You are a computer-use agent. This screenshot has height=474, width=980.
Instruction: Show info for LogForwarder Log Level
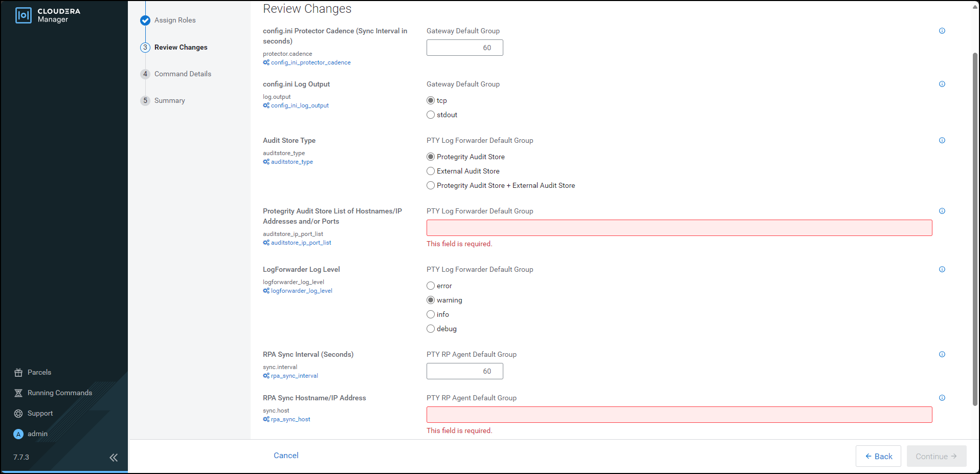tap(942, 269)
